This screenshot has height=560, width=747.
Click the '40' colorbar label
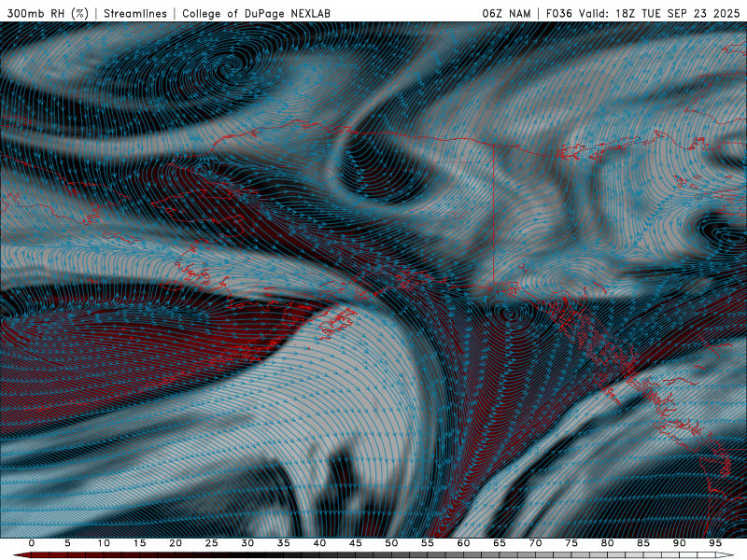coord(319,543)
